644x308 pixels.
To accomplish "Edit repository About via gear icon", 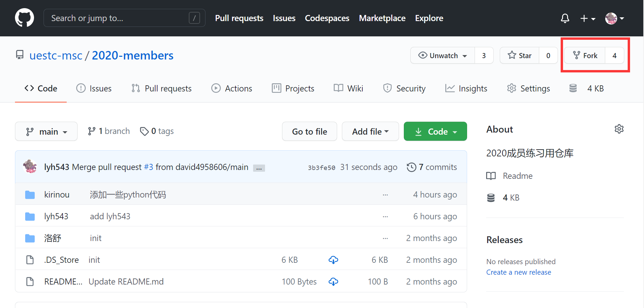I will click(x=619, y=129).
